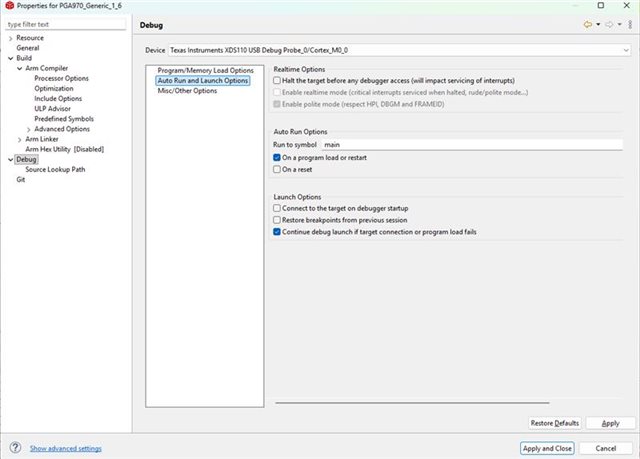Open the Device dropdown
Image resolution: width=640 pixels, height=459 pixels.
[399, 50]
